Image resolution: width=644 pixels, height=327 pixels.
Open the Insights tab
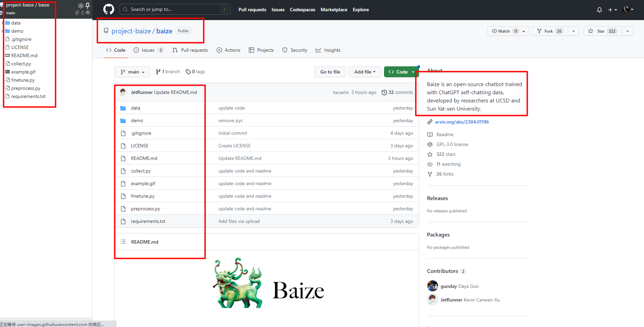point(328,50)
